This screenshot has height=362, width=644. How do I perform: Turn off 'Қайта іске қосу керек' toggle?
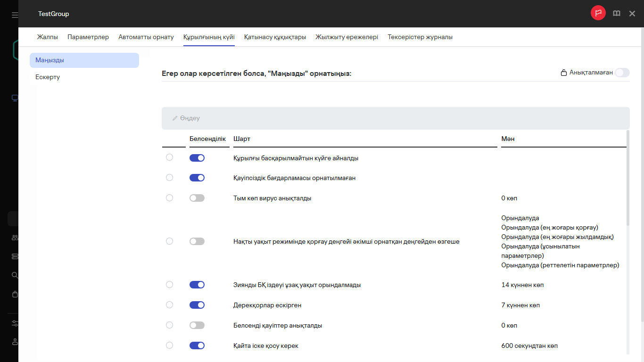tap(197, 346)
